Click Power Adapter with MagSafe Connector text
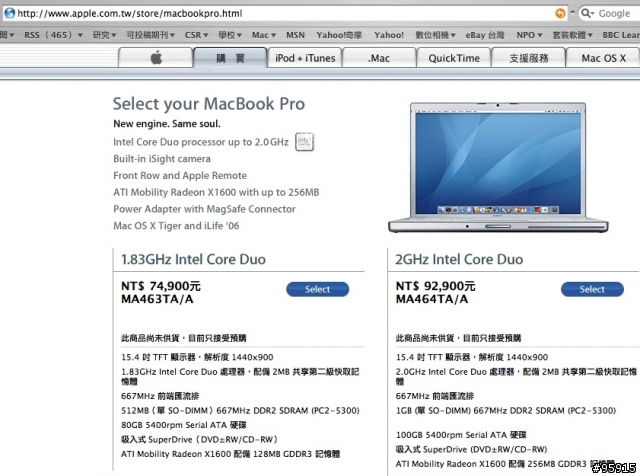The image size is (640, 476). tap(204, 209)
